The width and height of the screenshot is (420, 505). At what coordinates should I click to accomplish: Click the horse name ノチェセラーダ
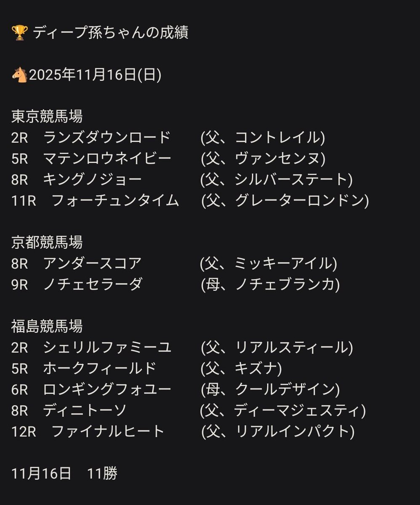93,284
